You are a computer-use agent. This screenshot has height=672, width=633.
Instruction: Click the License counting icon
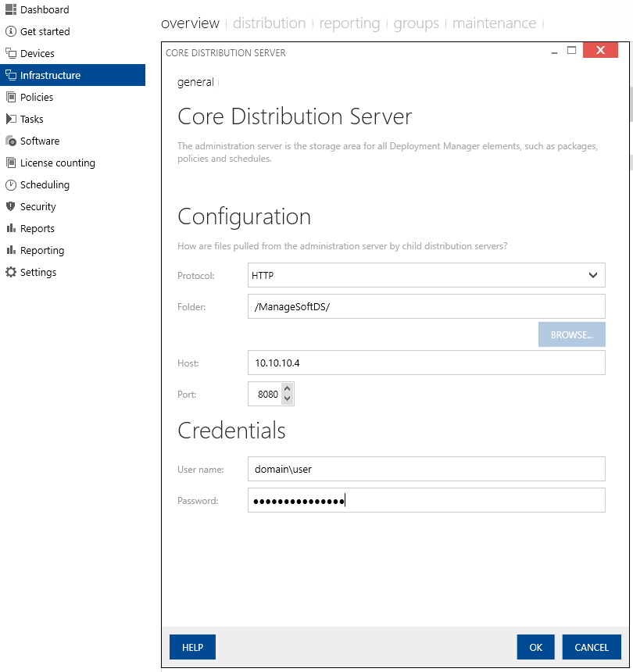pyautogui.click(x=11, y=163)
